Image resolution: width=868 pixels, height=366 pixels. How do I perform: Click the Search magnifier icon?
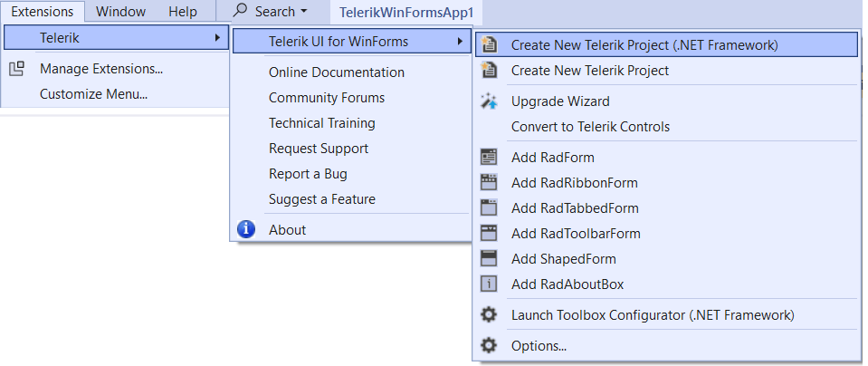pos(240,11)
